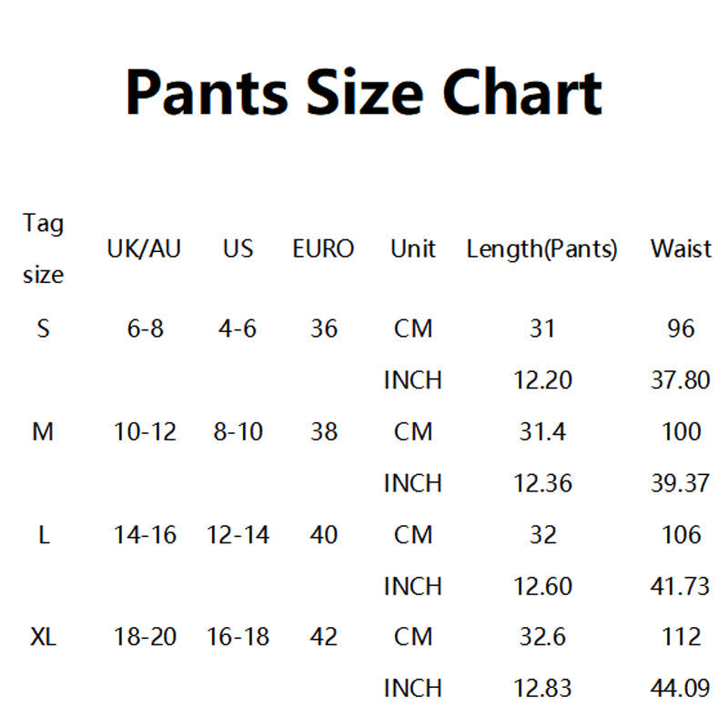Click US size 12-14 cell
728x728 pixels.
(x=238, y=534)
